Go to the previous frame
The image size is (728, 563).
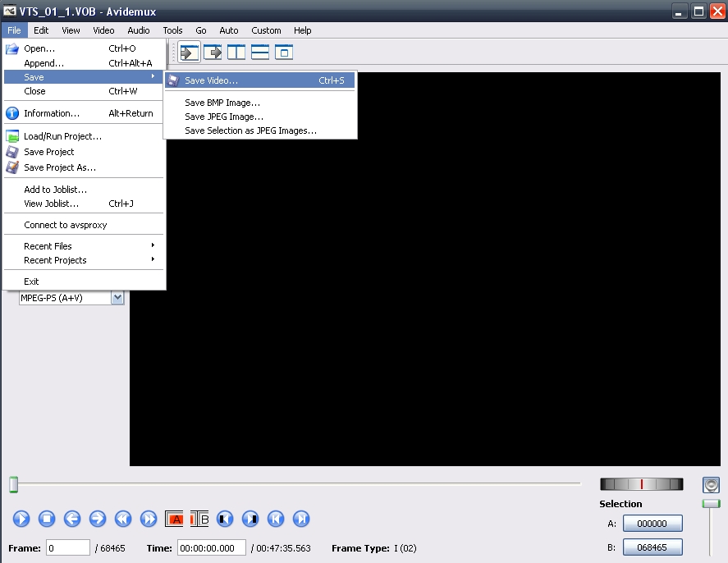pyautogui.click(x=72, y=519)
